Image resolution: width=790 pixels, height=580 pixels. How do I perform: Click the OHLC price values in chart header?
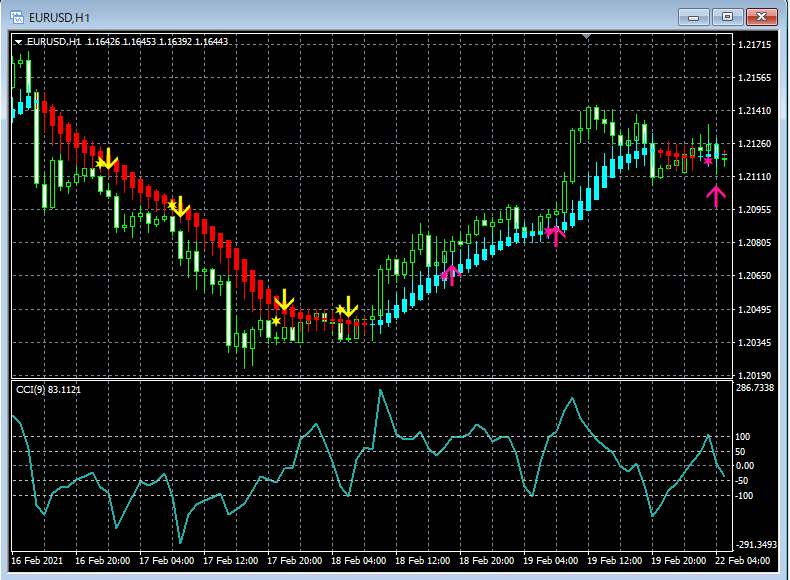157,42
